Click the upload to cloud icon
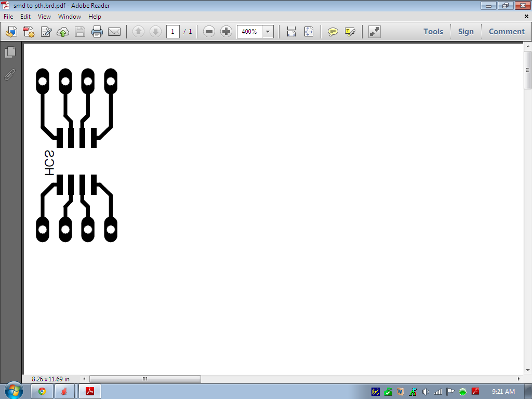Viewport: 532px width, 399px height. [x=63, y=32]
